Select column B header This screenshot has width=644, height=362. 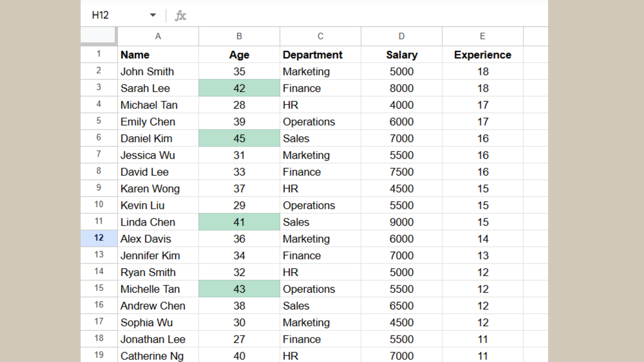239,36
